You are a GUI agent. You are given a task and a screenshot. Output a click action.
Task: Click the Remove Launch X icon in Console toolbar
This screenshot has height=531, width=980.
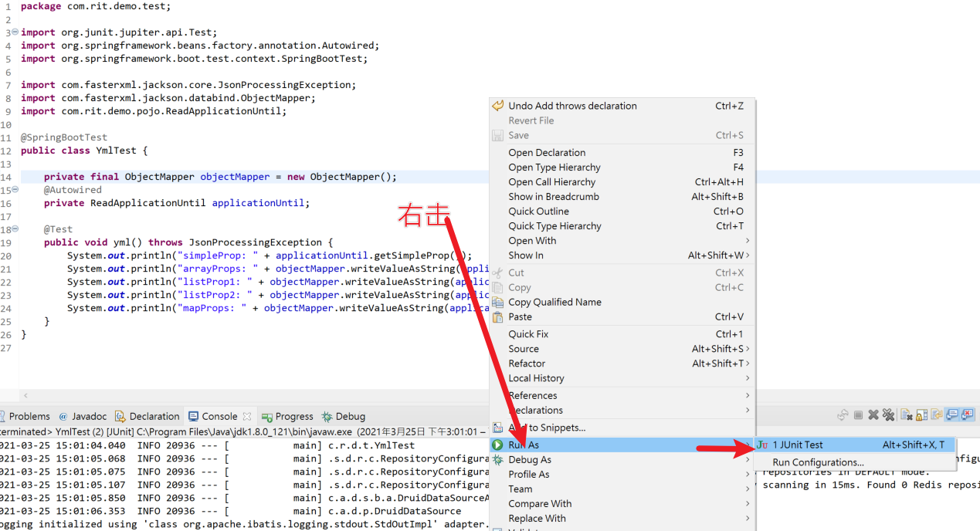pos(873,415)
